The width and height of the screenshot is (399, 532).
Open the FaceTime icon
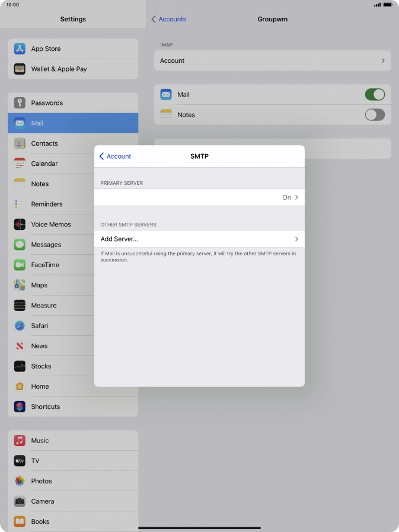point(20,265)
